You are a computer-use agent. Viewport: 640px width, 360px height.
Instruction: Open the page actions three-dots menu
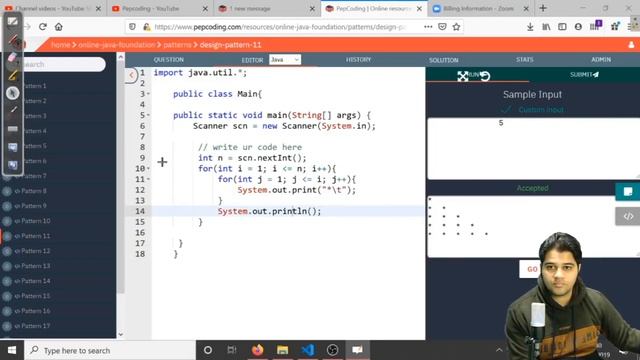point(428,27)
